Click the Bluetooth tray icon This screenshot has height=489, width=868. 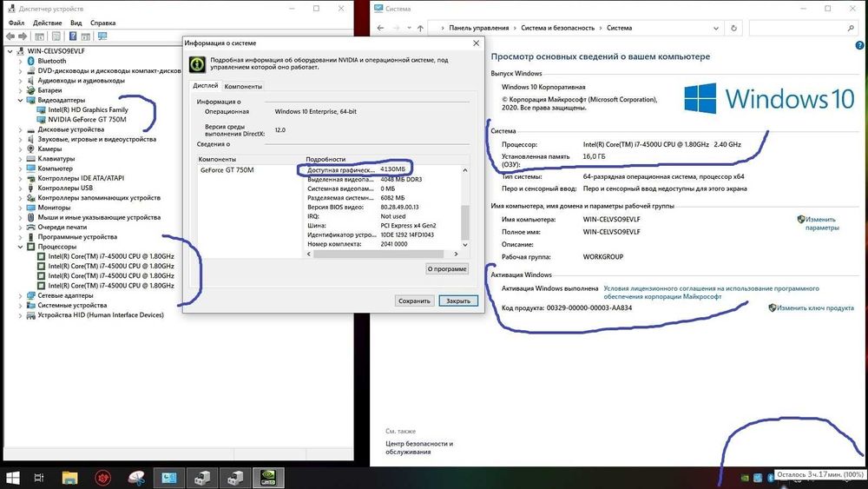(770, 478)
